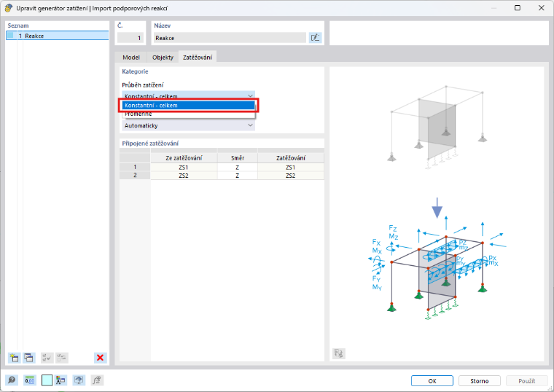Click the script function icon
Viewport: 554px width, 392px height.
[96, 380]
